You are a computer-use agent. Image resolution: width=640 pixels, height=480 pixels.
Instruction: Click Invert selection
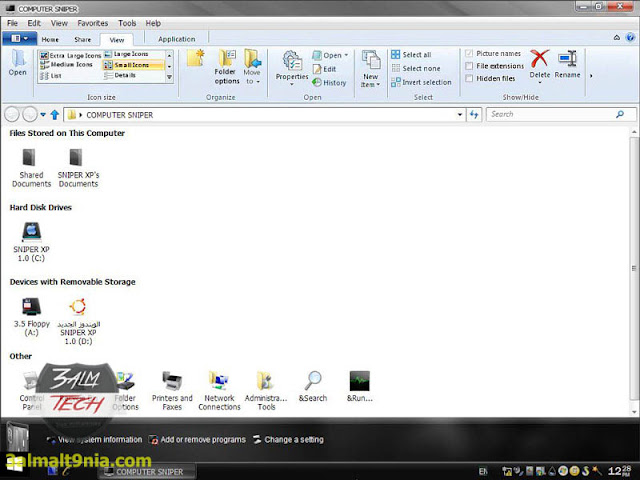421,82
